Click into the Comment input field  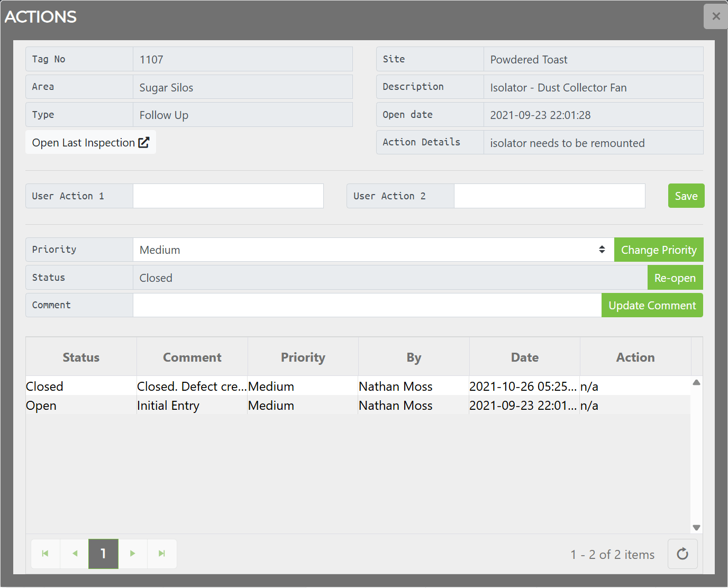[x=367, y=305]
